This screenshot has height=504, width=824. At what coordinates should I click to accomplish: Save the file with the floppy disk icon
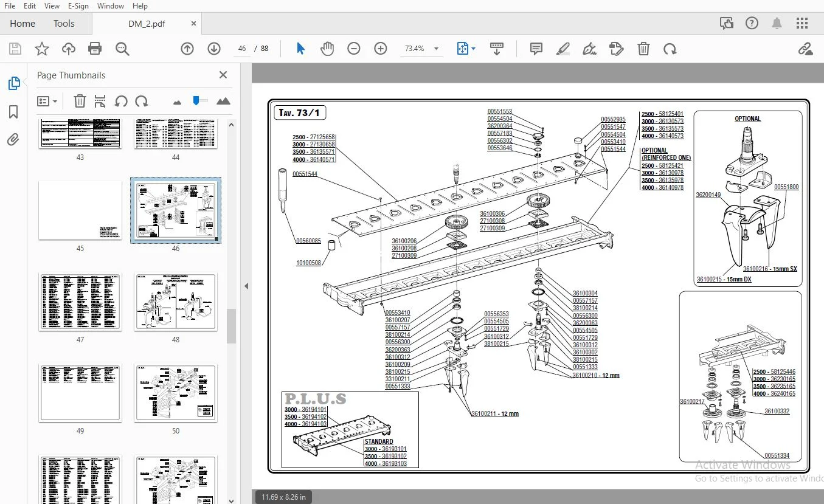tap(15, 49)
